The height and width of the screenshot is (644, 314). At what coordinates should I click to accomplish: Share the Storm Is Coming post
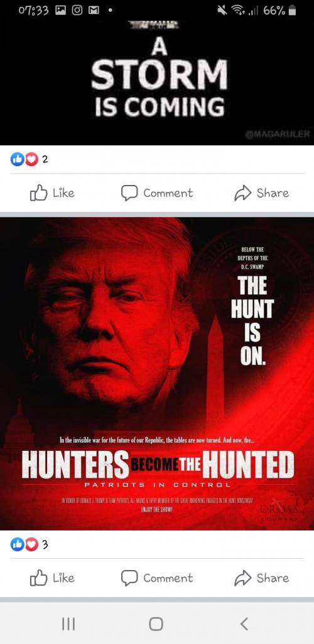click(262, 193)
